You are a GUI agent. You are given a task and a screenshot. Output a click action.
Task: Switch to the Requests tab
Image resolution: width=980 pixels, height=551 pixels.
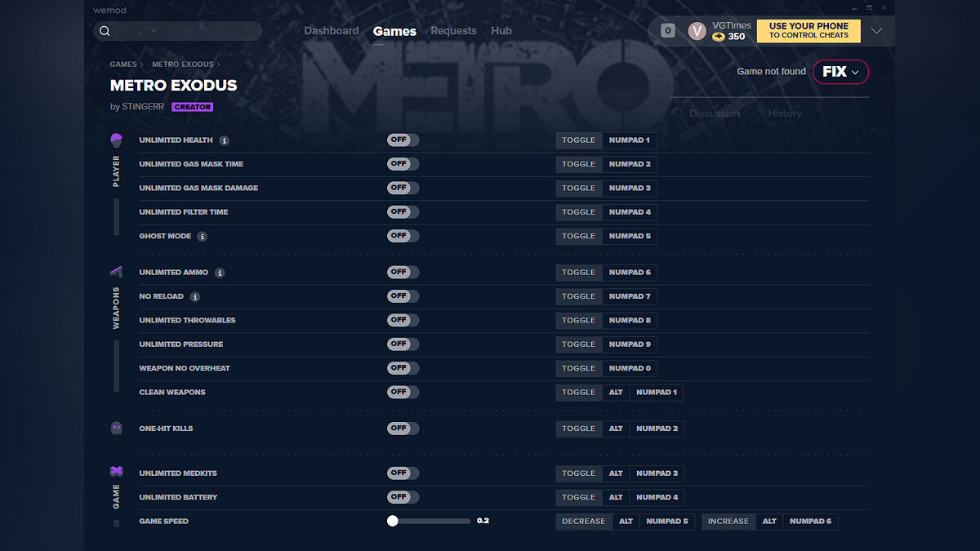[453, 31]
